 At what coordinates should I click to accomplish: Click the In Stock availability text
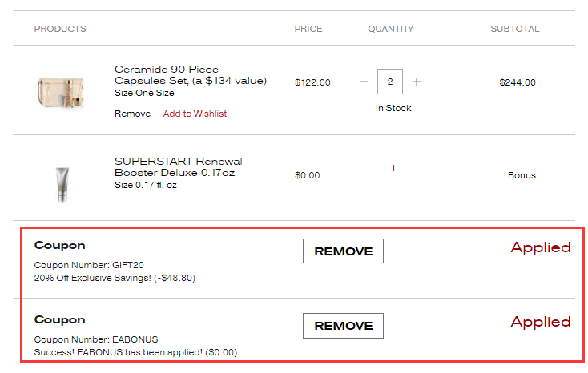(x=393, y=108)
